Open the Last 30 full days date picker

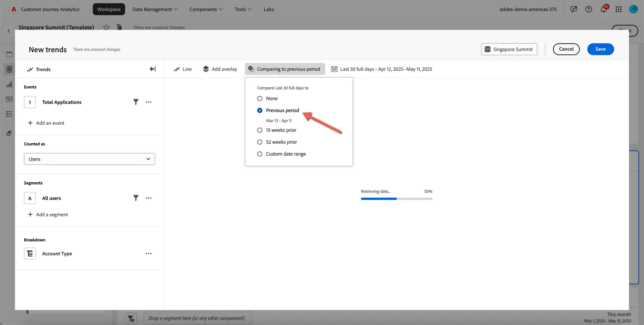(x=382, y=69)
